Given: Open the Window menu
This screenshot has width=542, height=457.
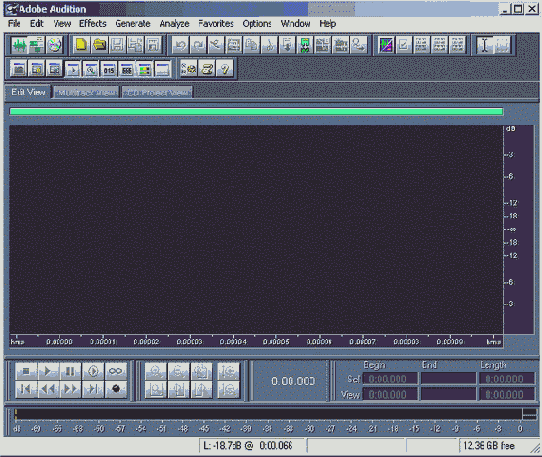Looking at the screenshot, I should 295,24.
